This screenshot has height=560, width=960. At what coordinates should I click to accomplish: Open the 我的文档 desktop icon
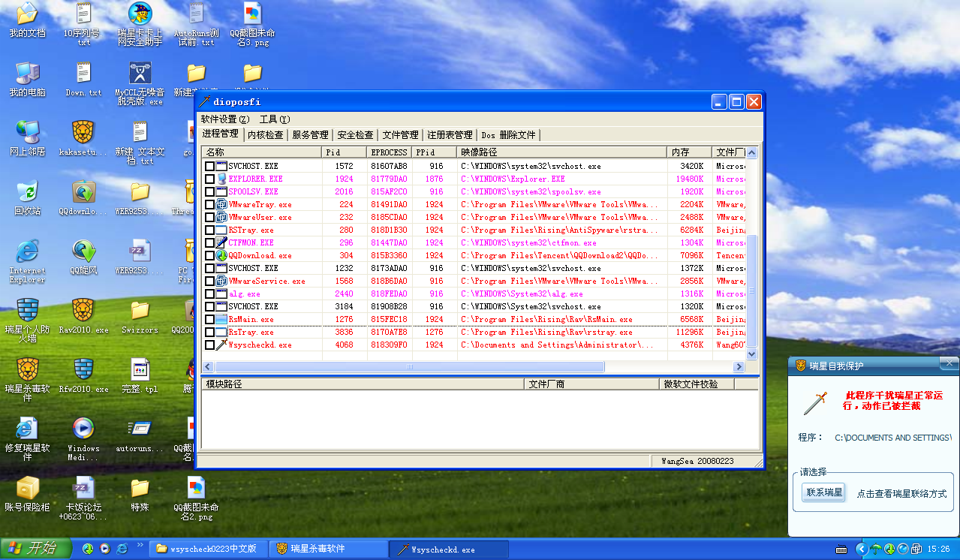tap(27, 20)
